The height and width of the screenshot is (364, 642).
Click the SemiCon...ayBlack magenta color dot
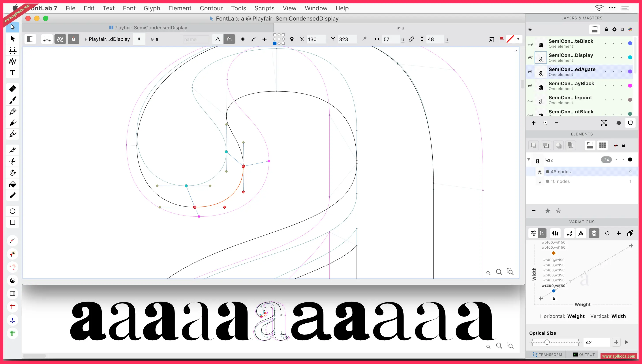[x=630, y=86]
